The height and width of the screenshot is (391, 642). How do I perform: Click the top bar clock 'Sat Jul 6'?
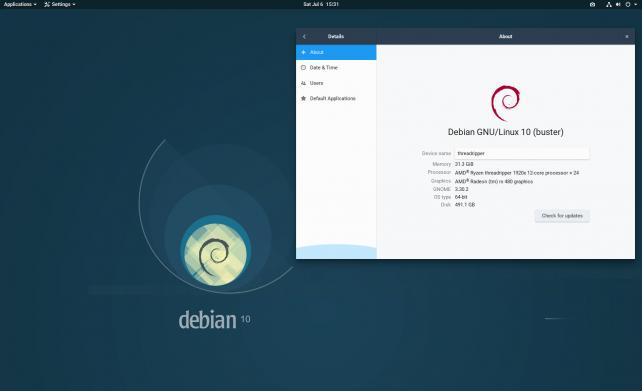(321, 4)
